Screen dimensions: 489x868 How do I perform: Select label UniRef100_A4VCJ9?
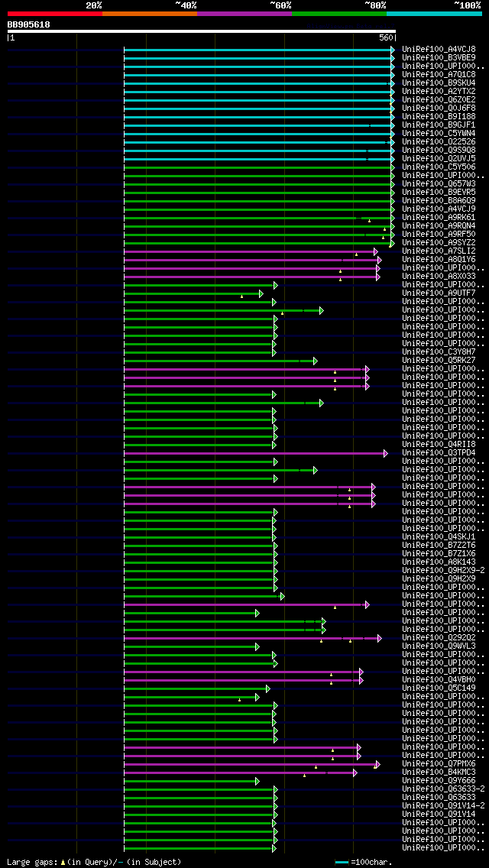point(439,209)
